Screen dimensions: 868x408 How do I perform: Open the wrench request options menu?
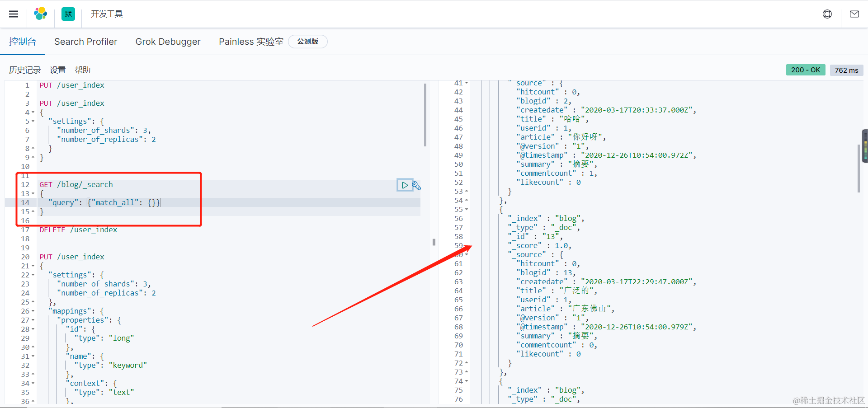coord(416,185)
